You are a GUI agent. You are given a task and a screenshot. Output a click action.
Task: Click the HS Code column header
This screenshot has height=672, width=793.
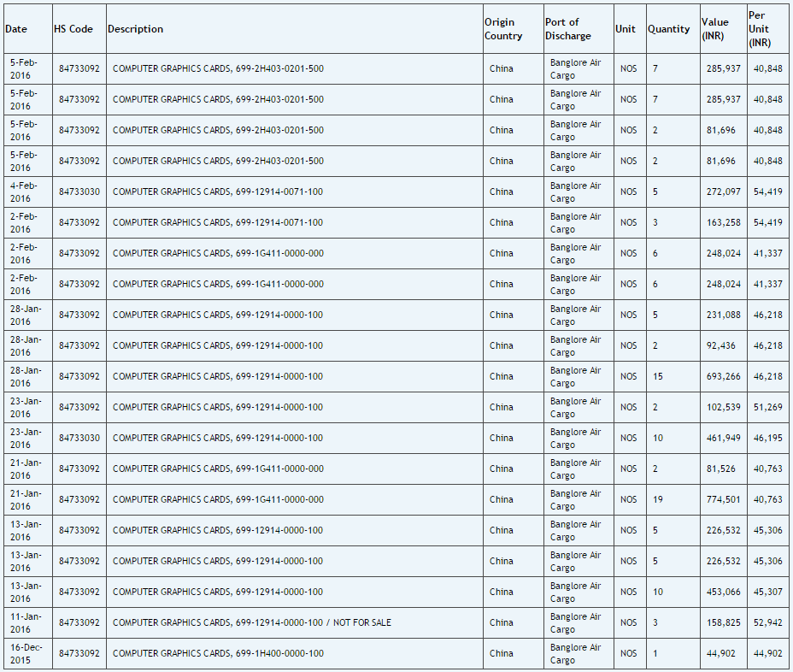tap(73, 29)
